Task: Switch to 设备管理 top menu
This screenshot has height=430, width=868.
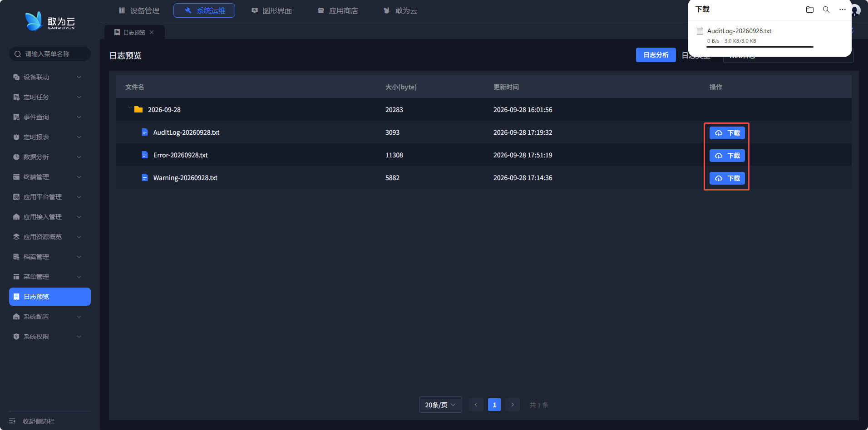Action: (x=139, y=10)
